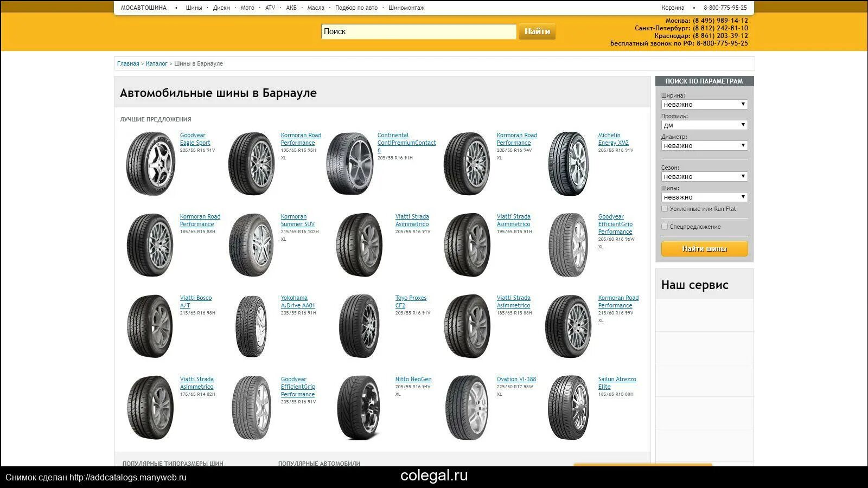Viewport: 868px width, 488px height.
Task: Open the Sailun Atrezzo Elite link
Action: (x=617, y=383)
